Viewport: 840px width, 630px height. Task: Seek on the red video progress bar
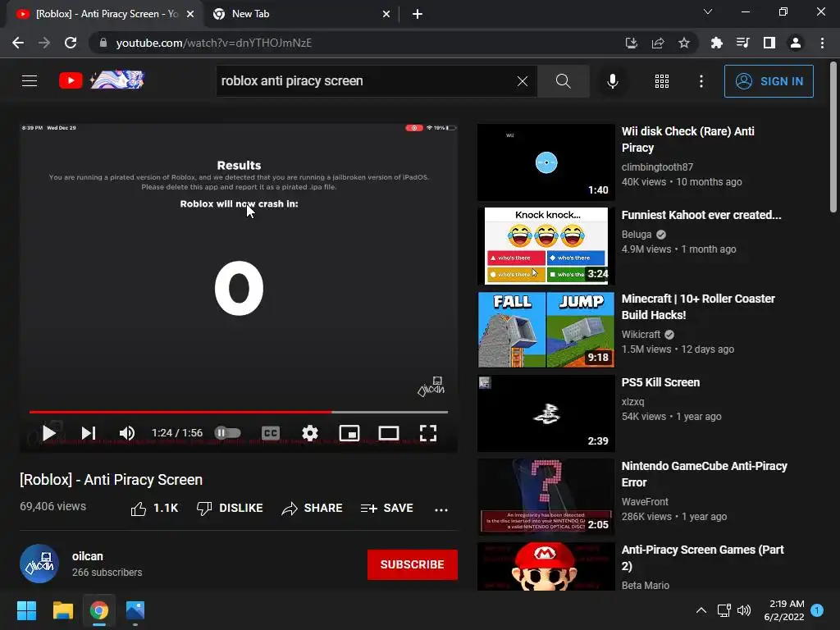pyautogui.click(x=239, y=412)
